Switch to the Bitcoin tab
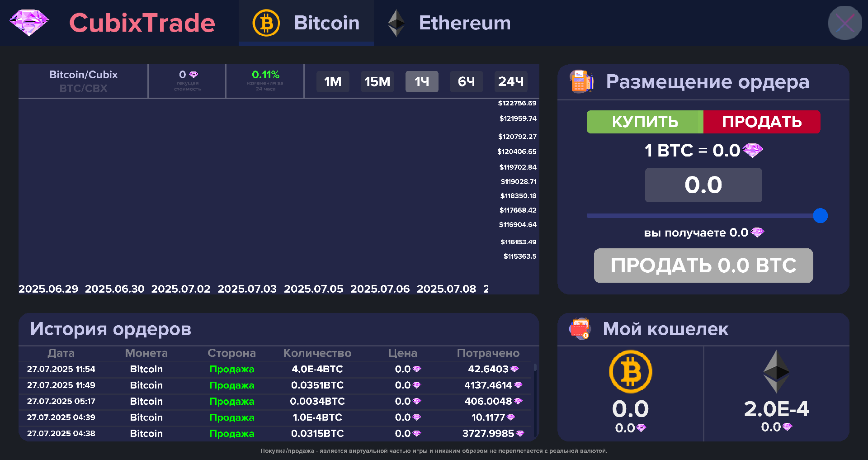The image size is (868, 460). [306, 23]
